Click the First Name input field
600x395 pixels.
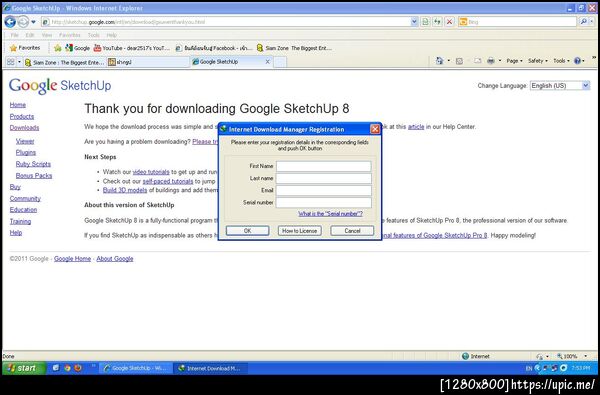tap(324, 166)
